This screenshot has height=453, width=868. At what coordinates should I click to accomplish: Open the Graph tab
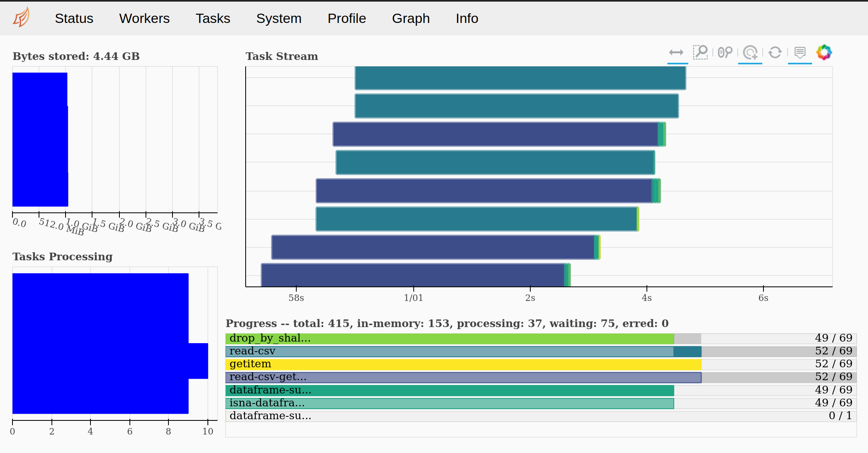(x=410, y=19)
